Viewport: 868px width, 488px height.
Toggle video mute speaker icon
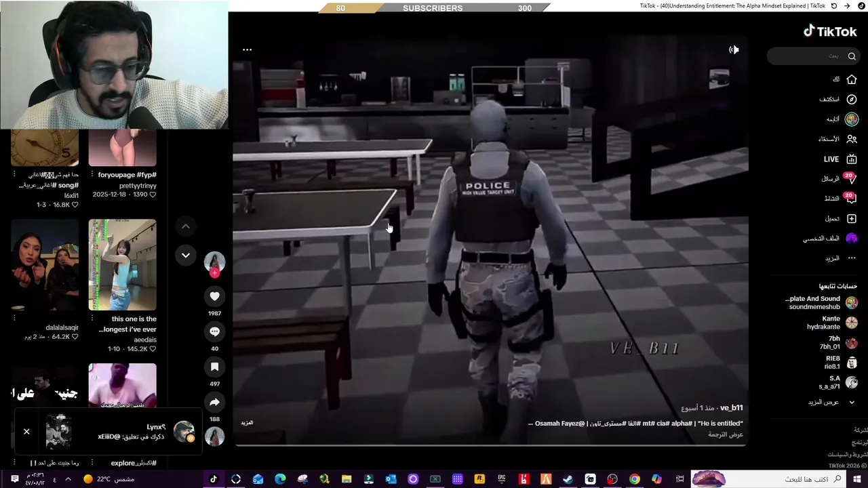click(734, 49)
